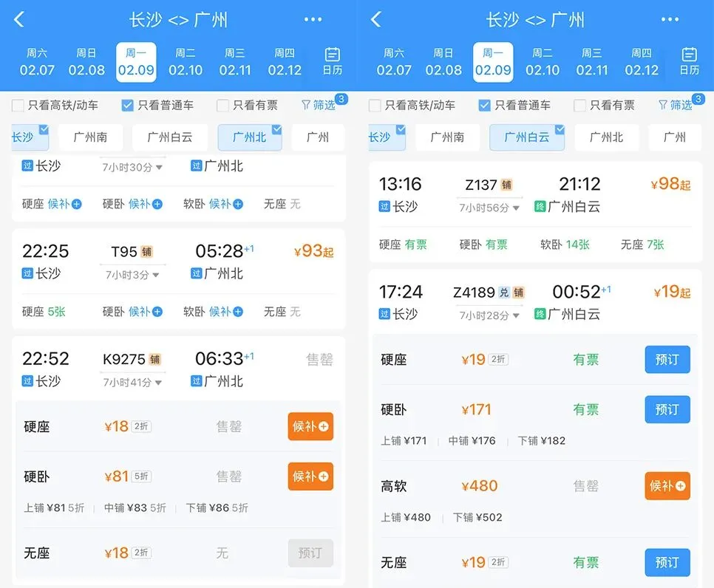714x588 pixels.
Task: Expand Z4189 7小时28分 stop list
Action: tap(489, 315)
